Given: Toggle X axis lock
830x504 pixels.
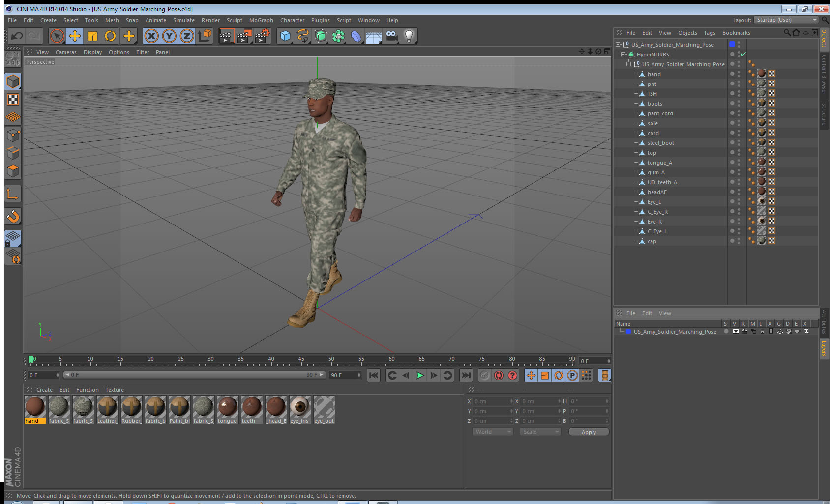Looking at the screenshot, I should pos(151,36).
